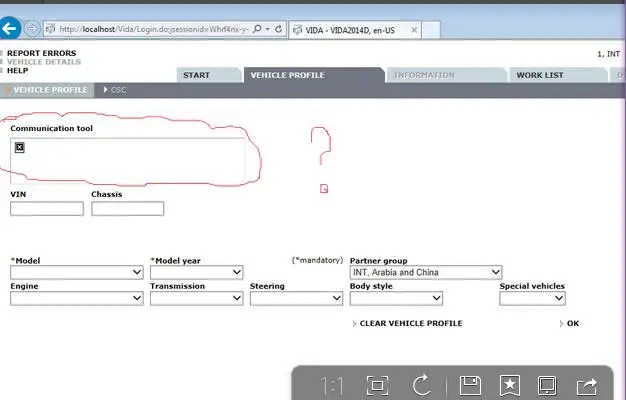This screenshot has width=626, height=400.
Task: Click the tablet device viewer icon
Action: coord(547,386)
